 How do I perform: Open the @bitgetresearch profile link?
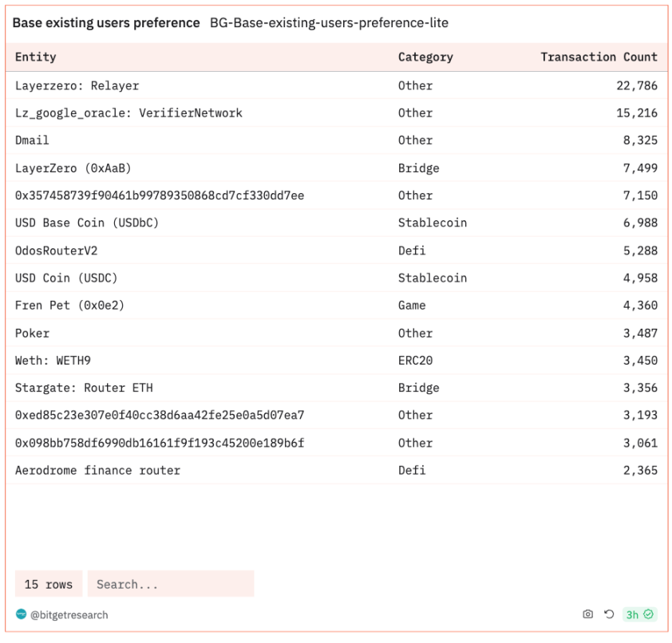(x=69, y=615)
